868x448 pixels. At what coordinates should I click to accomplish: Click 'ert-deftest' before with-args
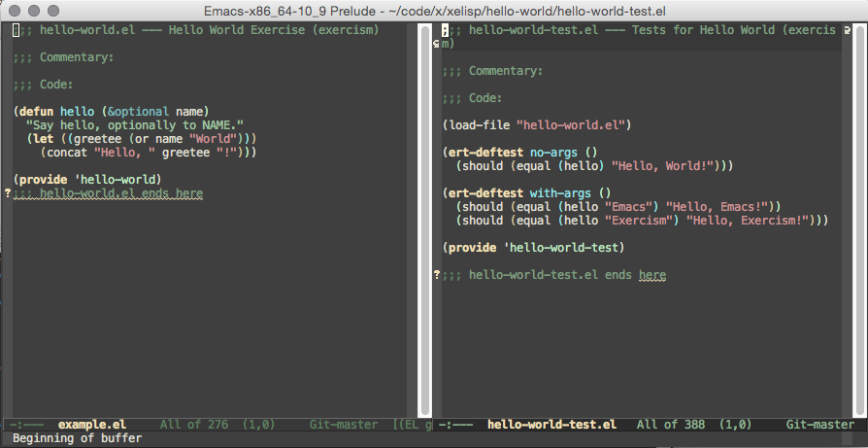[x=486, y=193]
